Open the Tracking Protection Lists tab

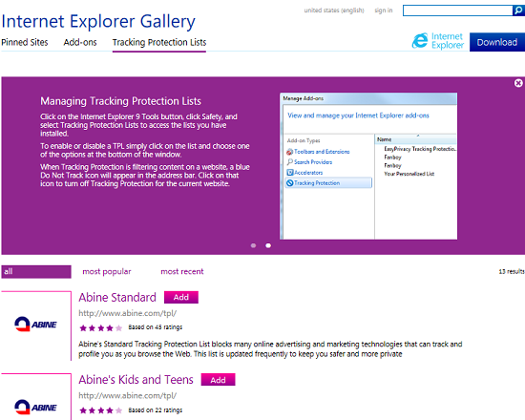tap(159, 43)
